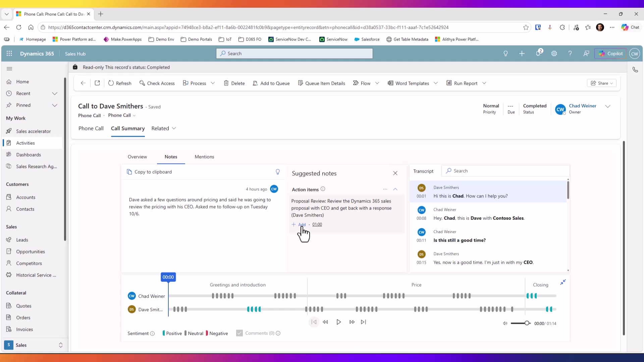The image size is (644, 362).
Task: Jump to the 01:00 timestamp link
Action: 317,225
